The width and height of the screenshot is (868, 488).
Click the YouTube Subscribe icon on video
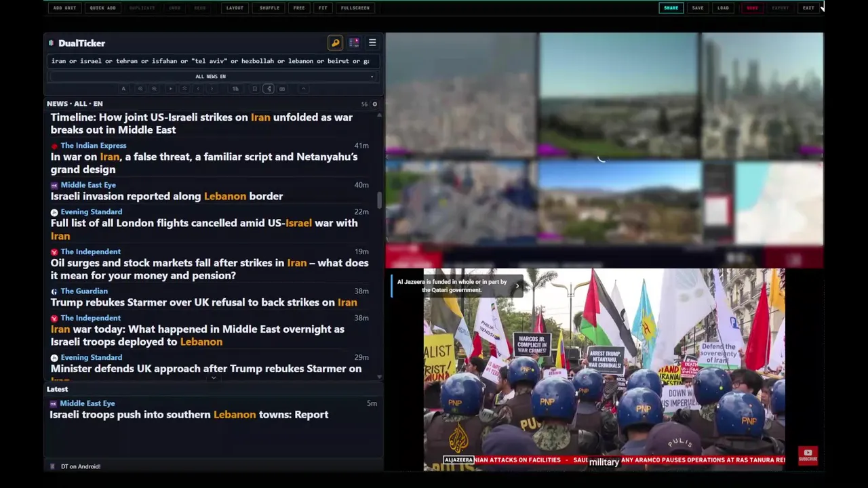[808, 455]
